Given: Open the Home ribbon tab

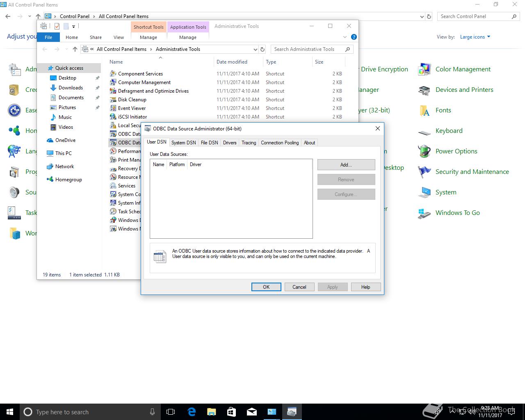Looking at the screenshot, I should (x=72, y=37).
